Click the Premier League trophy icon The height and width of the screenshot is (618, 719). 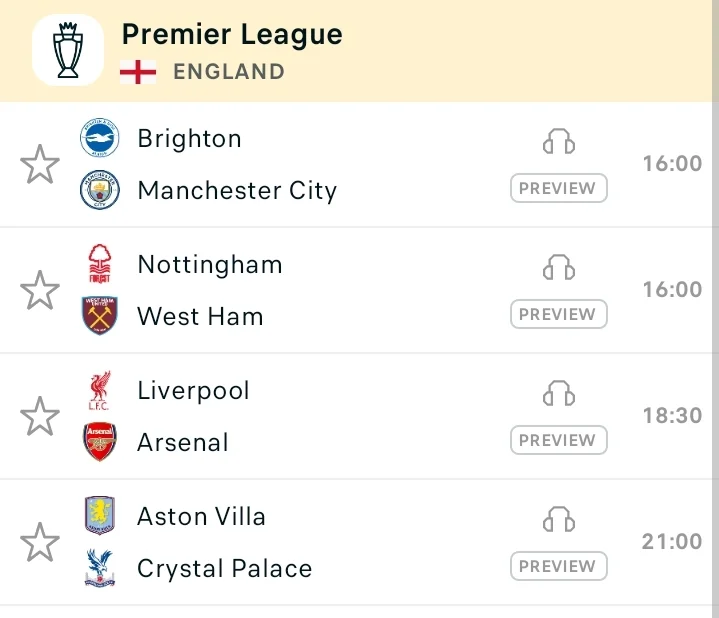pyautogui.click(x=68, y=50)
